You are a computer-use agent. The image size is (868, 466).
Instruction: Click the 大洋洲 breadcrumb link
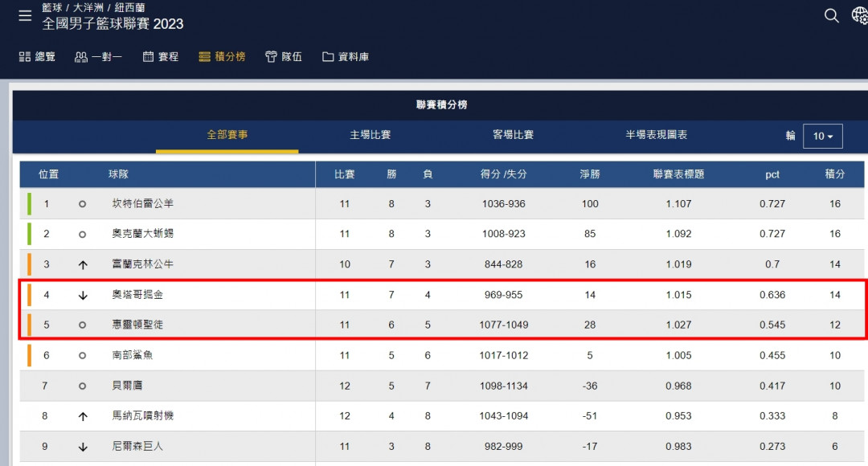coord(88,8)
